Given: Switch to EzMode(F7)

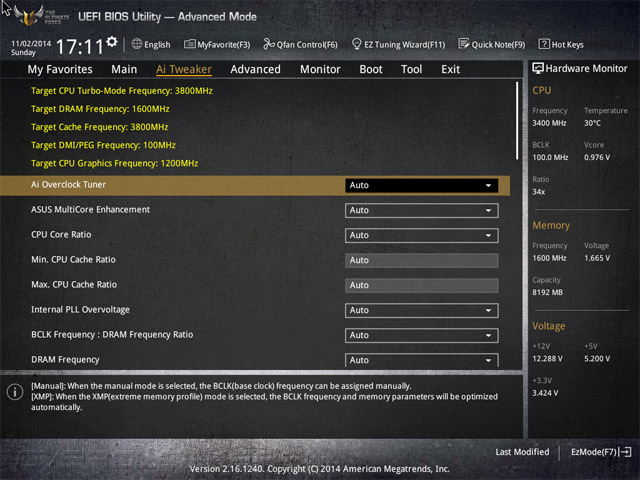Looking at the screenshot, I should click(x=601, y=452).
